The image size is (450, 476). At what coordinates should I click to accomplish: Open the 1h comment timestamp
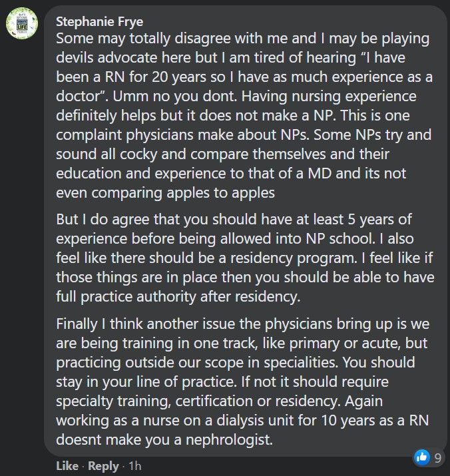[x=135, y=466]
